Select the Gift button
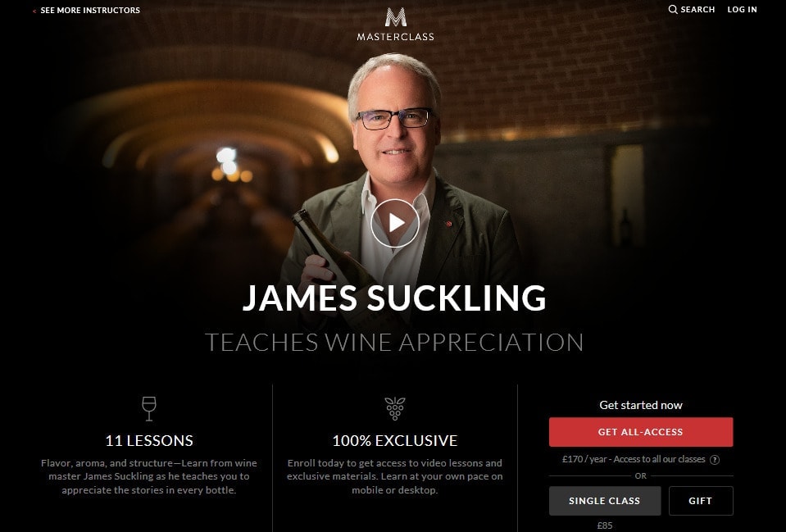 pyautogui.click(x=700, y=500)
